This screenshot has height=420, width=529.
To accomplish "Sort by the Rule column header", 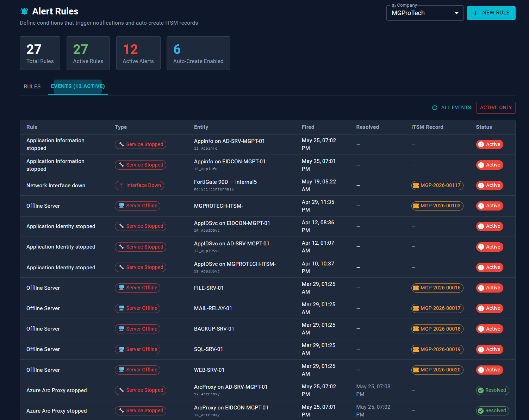I will [x=32, y=127].
